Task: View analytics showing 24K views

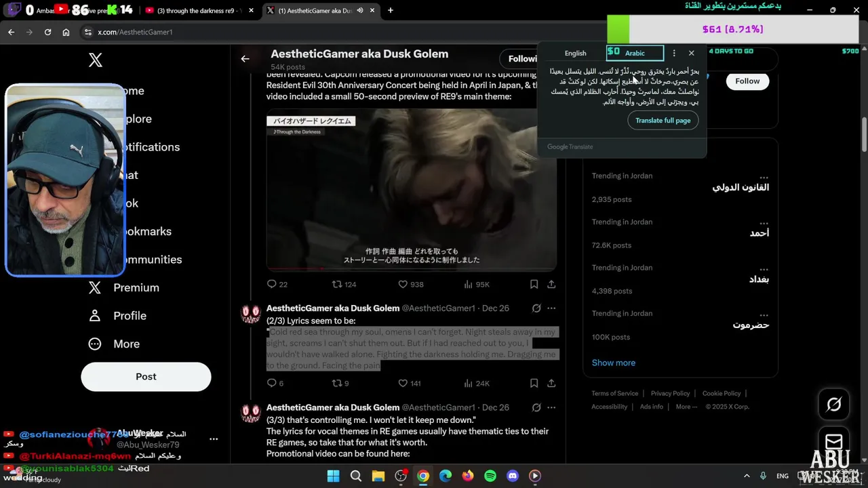Action: [476, 383]
